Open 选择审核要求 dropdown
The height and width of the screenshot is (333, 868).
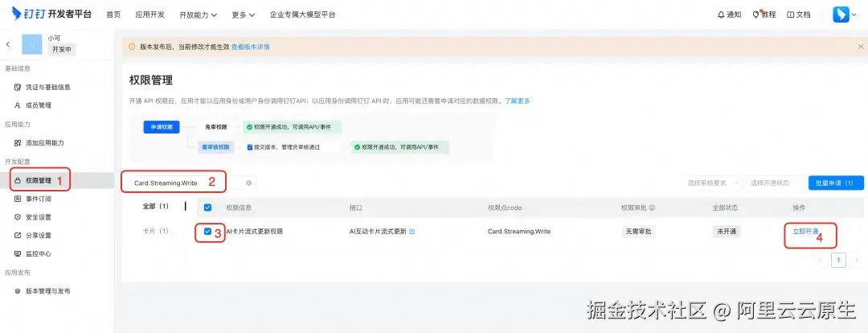coord(713,183)
